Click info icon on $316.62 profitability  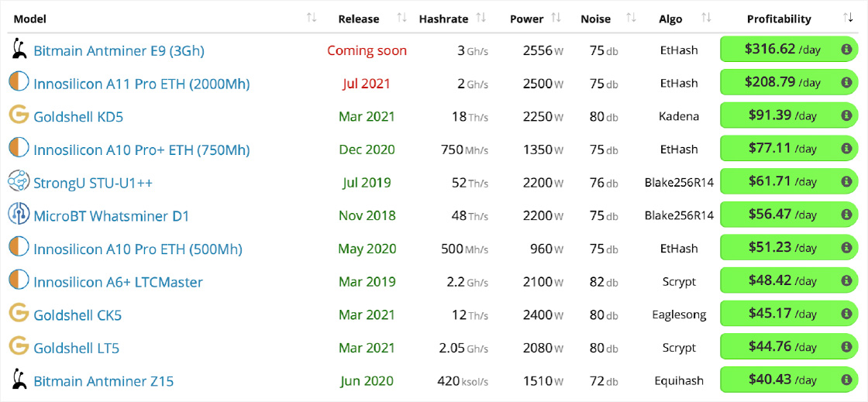(x=846, y=50)
